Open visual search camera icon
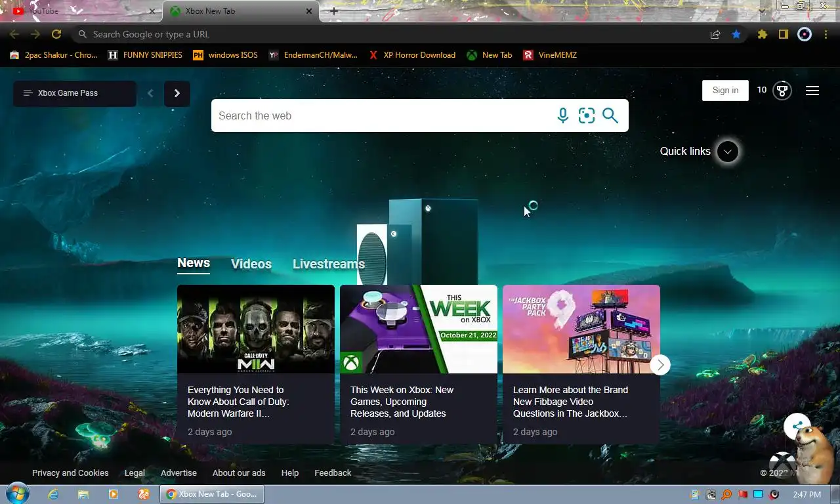The width and height of the screenshot is (840, 504). click(x=586, y=115)
